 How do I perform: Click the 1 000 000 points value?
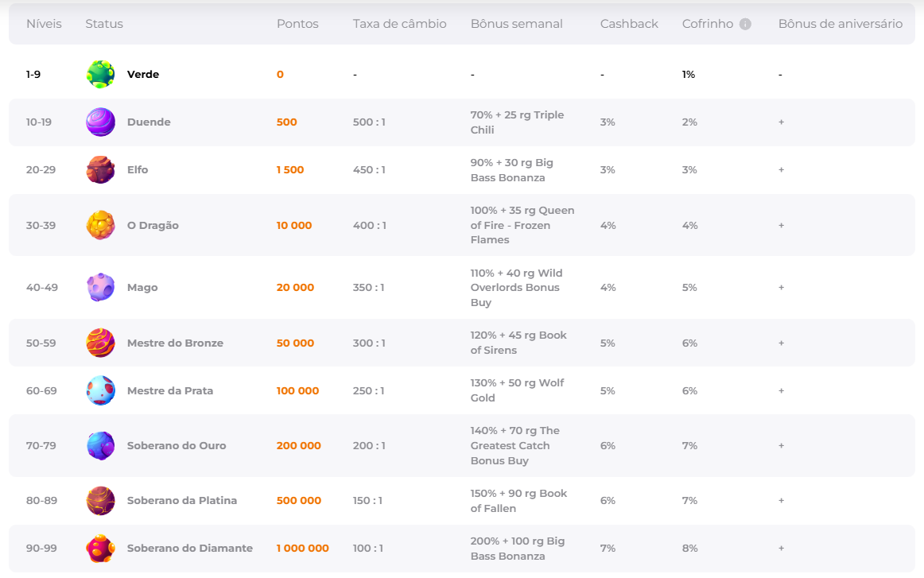pyautogui.click(x=302, y=548)
